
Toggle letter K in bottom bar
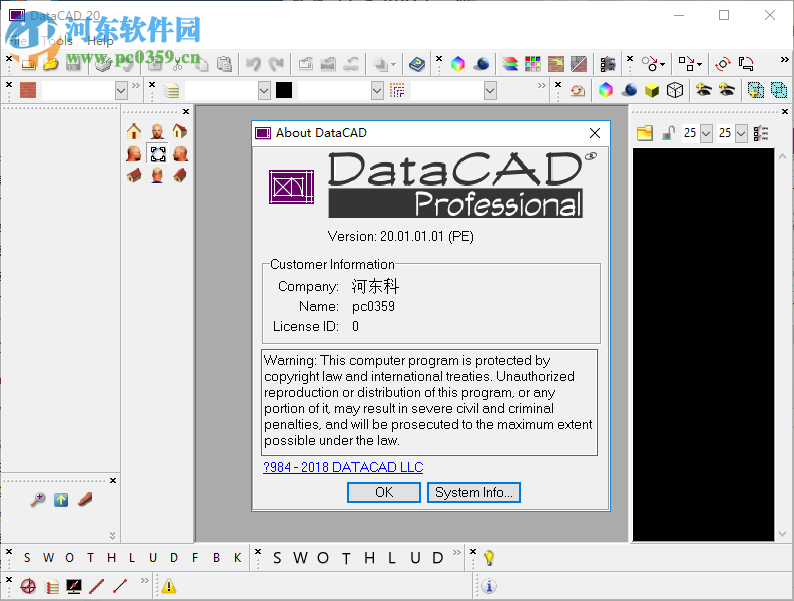click(237, 557)
